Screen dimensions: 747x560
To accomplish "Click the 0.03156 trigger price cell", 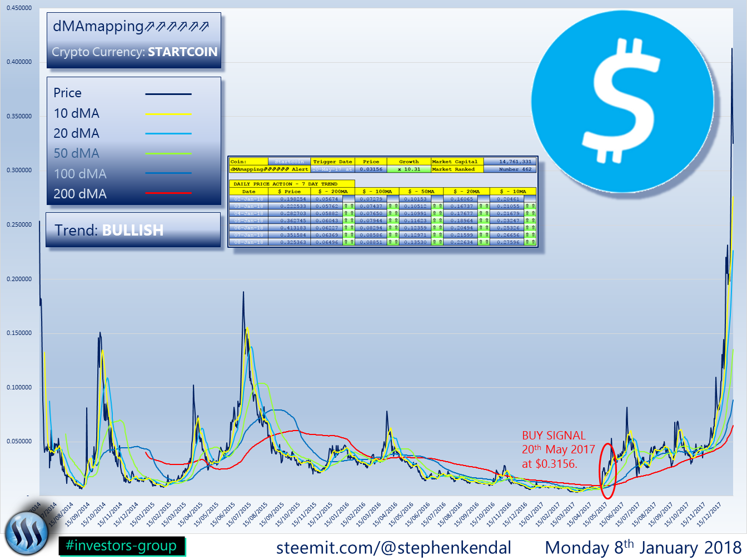I will point(371,169).
